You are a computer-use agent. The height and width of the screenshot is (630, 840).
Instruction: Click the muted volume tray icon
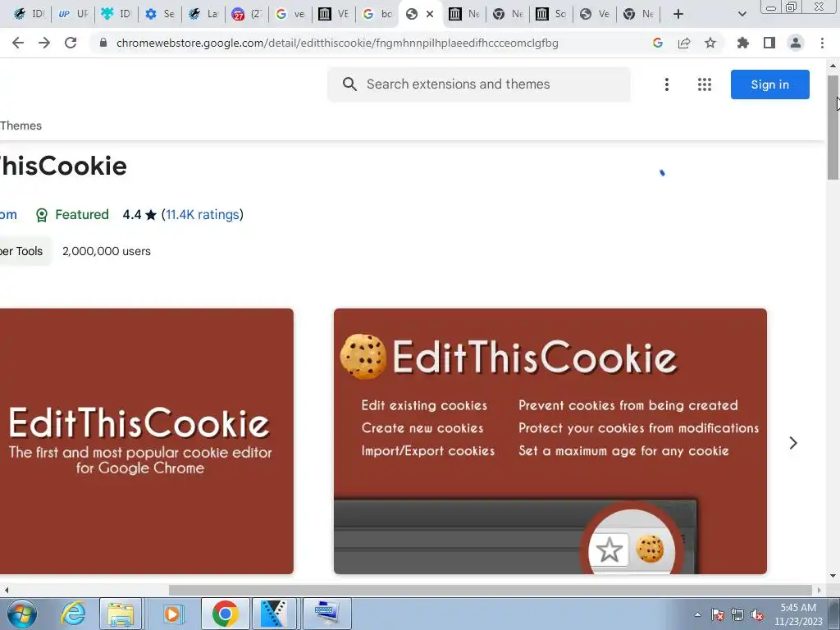(757, 614)
